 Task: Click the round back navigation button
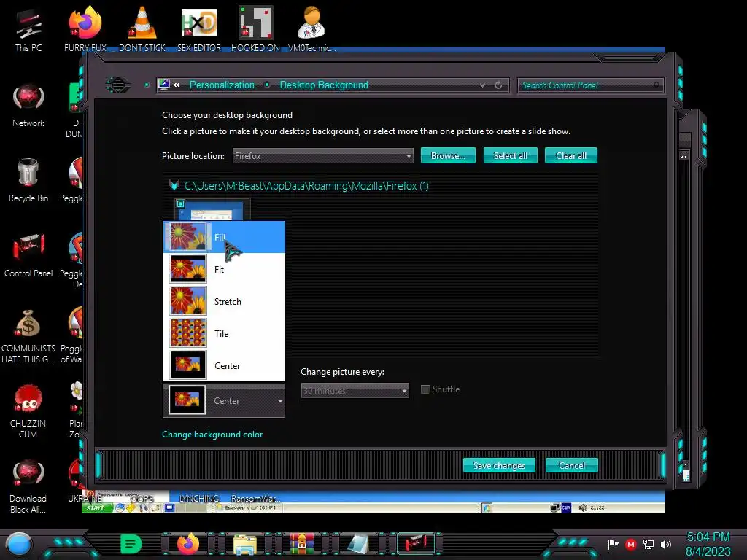117,85
